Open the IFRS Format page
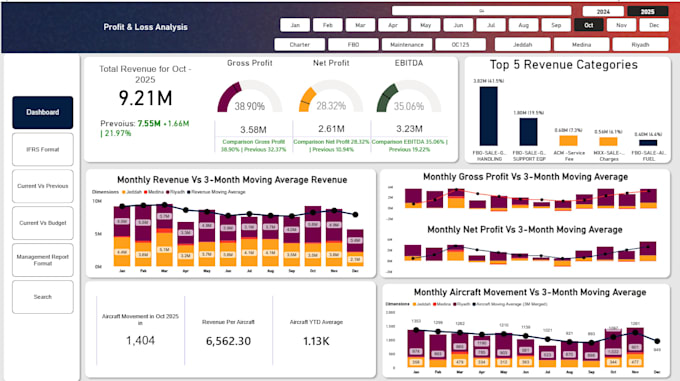This screenshot has height=381, width=680. click(42, 150)
